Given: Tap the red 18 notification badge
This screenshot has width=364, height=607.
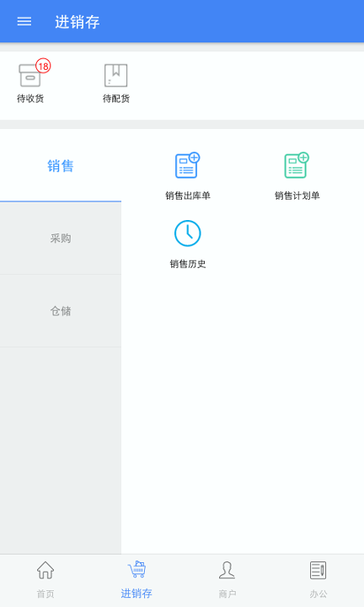Looking at the screenshot, I should (x=43, y=66).
